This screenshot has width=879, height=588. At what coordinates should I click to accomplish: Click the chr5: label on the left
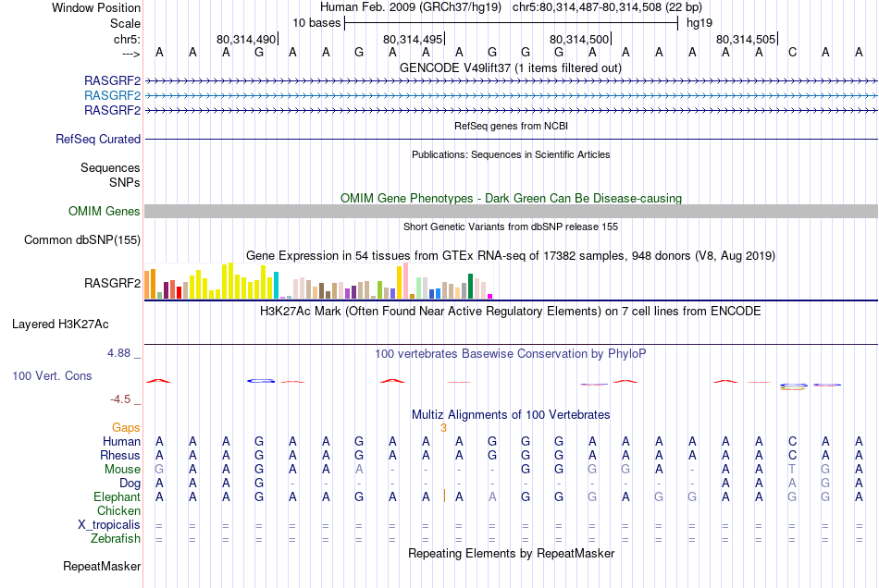(x=127, y=39)
